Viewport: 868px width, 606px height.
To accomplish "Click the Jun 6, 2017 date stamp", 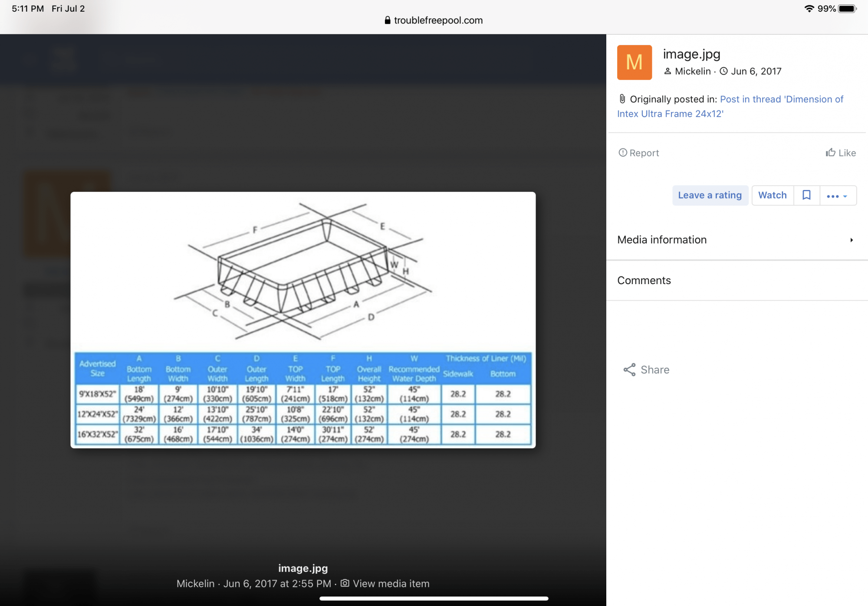I will (x=756, y=71).
